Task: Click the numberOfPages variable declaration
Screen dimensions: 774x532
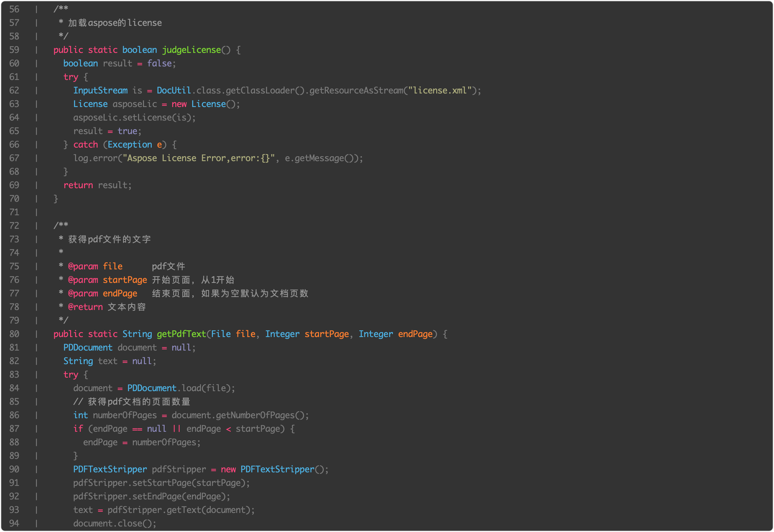Action: (x=125, y=415)
